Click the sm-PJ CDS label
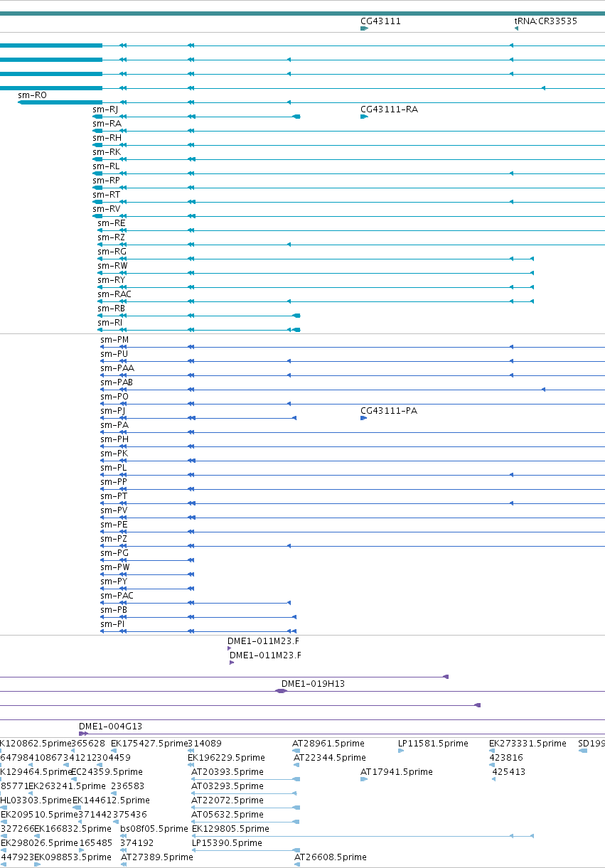605x868 pixels. coord(112,411)
